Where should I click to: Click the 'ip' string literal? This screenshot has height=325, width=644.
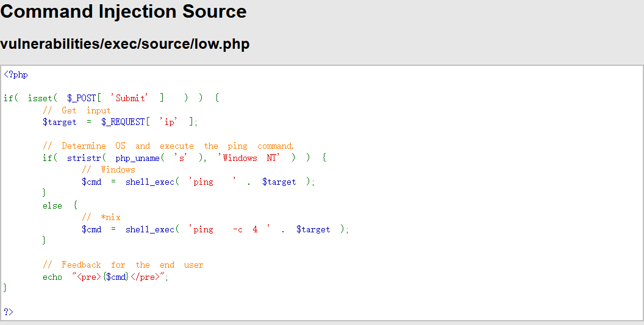coord(168,122)
